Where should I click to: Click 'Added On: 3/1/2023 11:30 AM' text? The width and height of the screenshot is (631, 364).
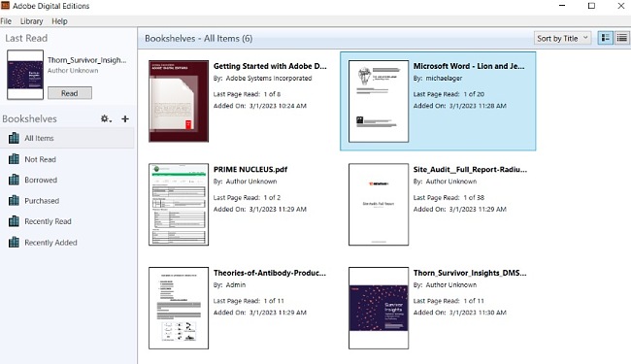459,313
